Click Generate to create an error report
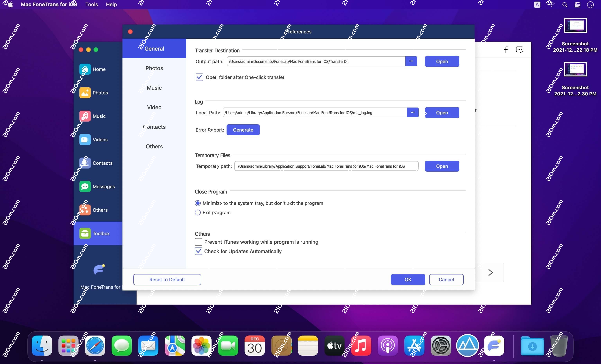 click(243, 130)
